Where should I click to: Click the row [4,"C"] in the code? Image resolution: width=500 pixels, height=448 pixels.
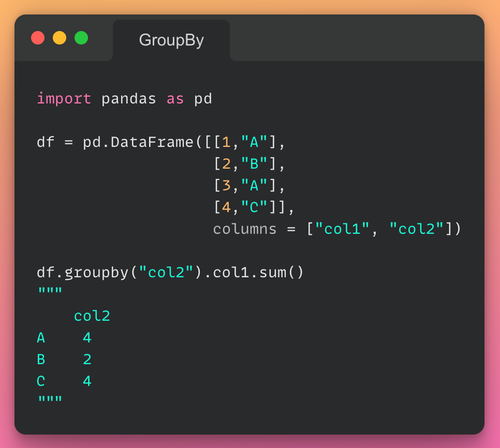click(x=244, y=207)
